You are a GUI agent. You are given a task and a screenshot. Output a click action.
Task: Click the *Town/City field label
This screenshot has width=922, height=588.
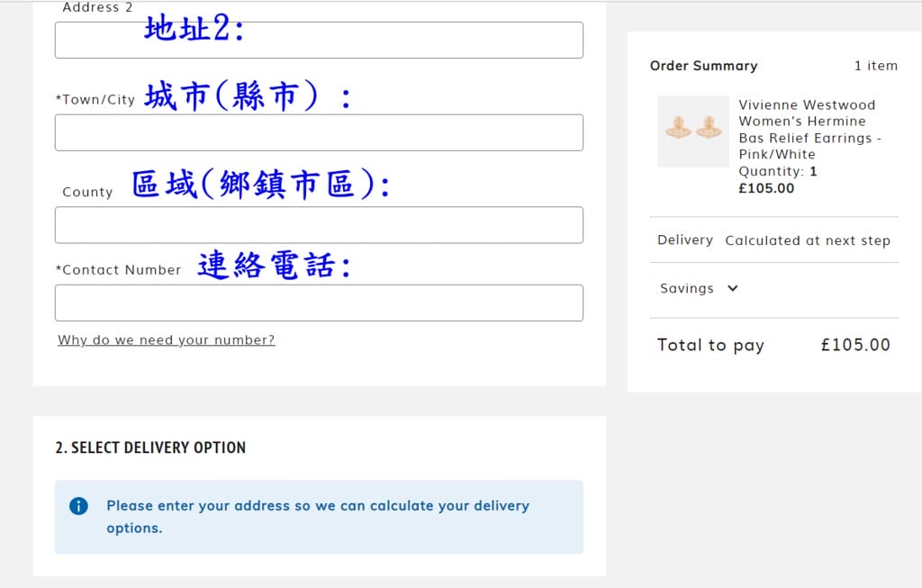pos(95,100)
